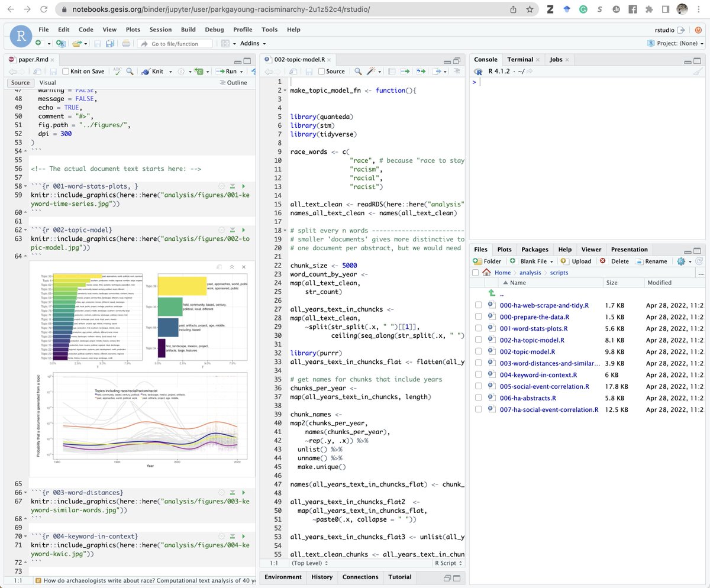Create a new Folder in Files pane
710x588 pixels.
point(487,261)
